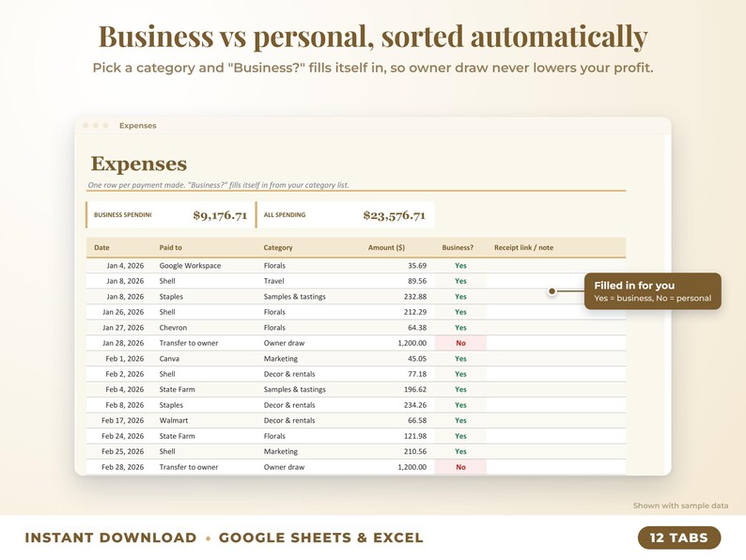Click the amount 45.05 cell
Screen dimensions: 746x560
(x=417, y=359)
